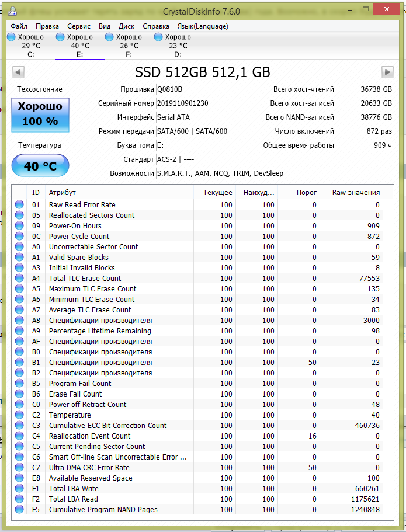Click the Raw-значения column header
Viewport: 406px width, 532px height.
click(351, 192)
